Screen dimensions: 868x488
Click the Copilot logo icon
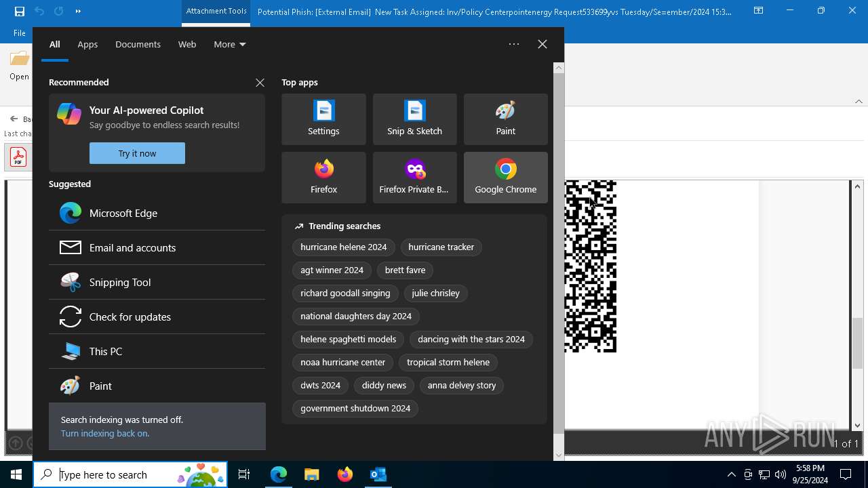point(69,114)
